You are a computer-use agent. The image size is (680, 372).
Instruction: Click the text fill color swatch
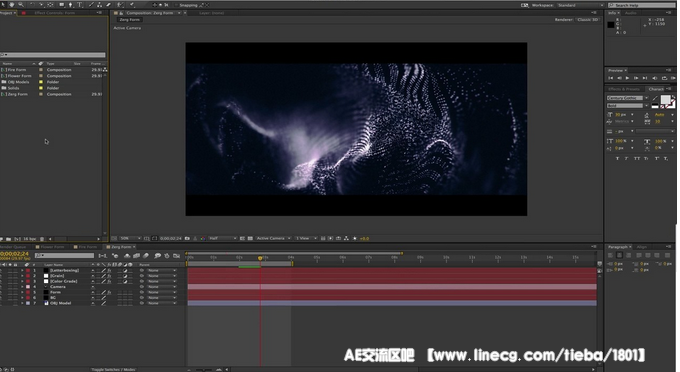tap(665, 100)
